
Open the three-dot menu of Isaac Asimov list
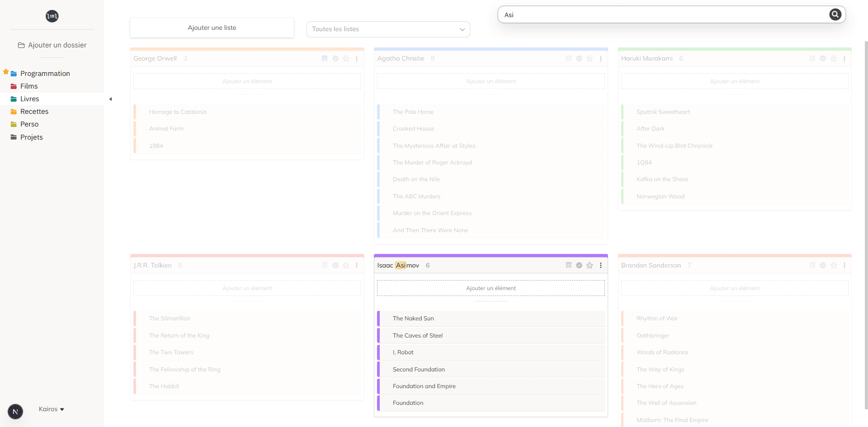click(x=601, y=265)
